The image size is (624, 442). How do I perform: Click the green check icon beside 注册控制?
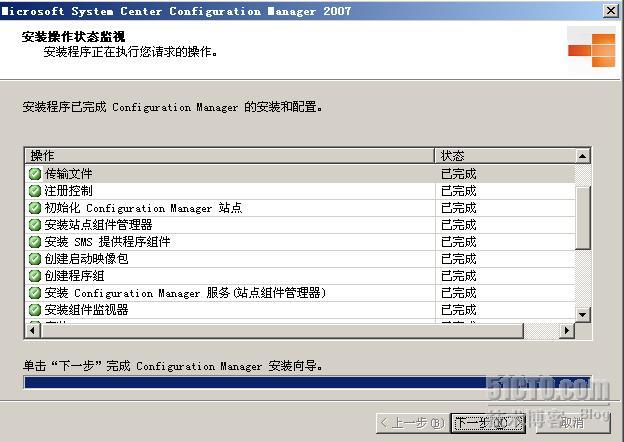[35, 191]
